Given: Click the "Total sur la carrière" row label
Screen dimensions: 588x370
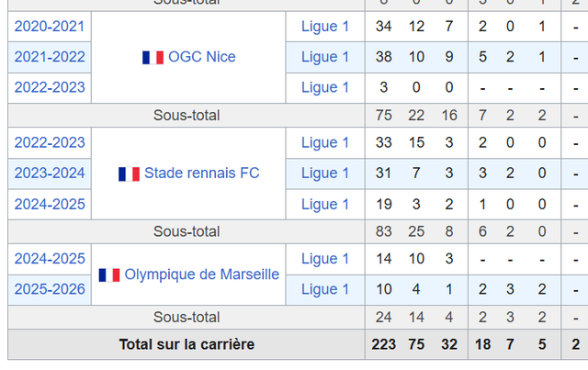Looking at the screenshot, I should 187,345.
